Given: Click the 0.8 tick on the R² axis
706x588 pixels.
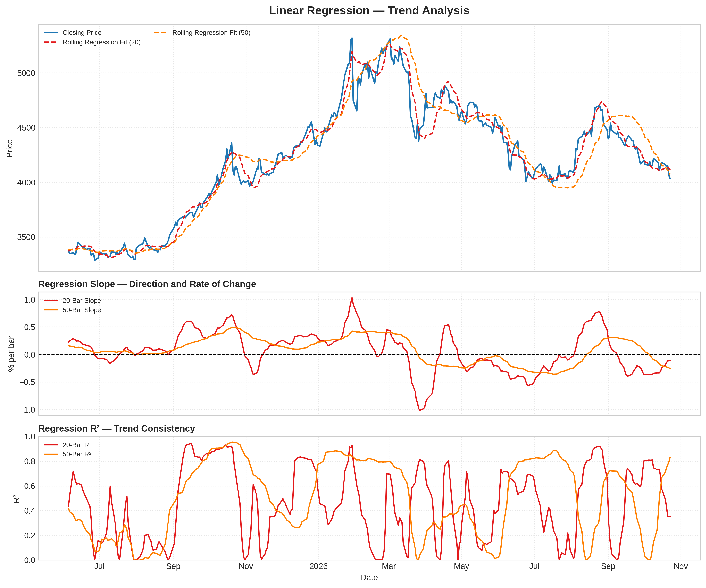Looking at the screenshot, I should [30, 461].
